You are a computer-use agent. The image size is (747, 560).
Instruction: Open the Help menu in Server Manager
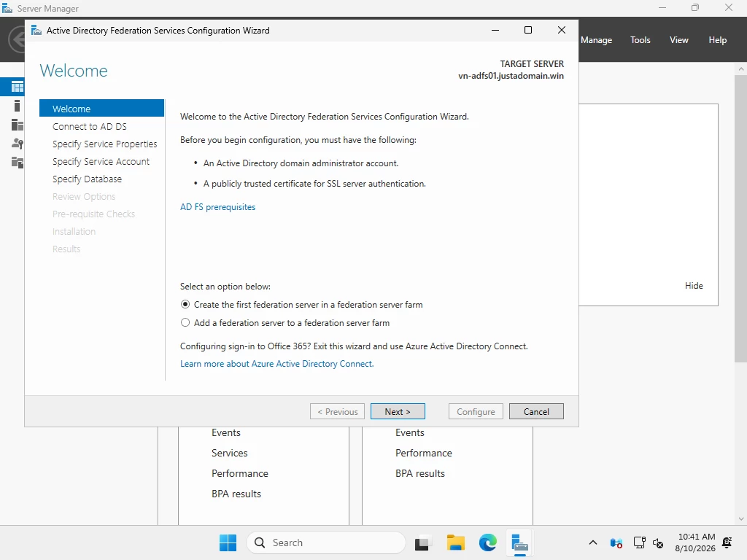coord(718,40)
